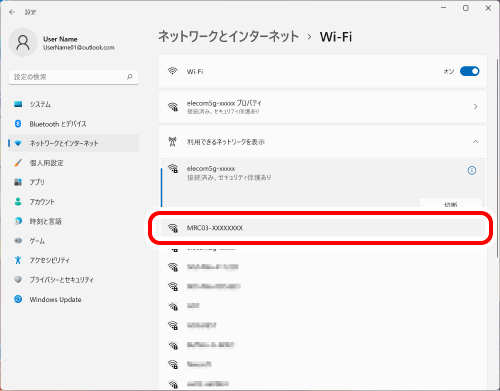500x391 pixels.
Task: Click the UserName01@outlook.com email text
Action: (x=79, y=48)
